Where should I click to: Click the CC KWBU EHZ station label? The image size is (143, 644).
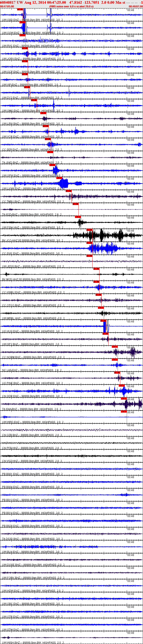click(x=33, y=292)
